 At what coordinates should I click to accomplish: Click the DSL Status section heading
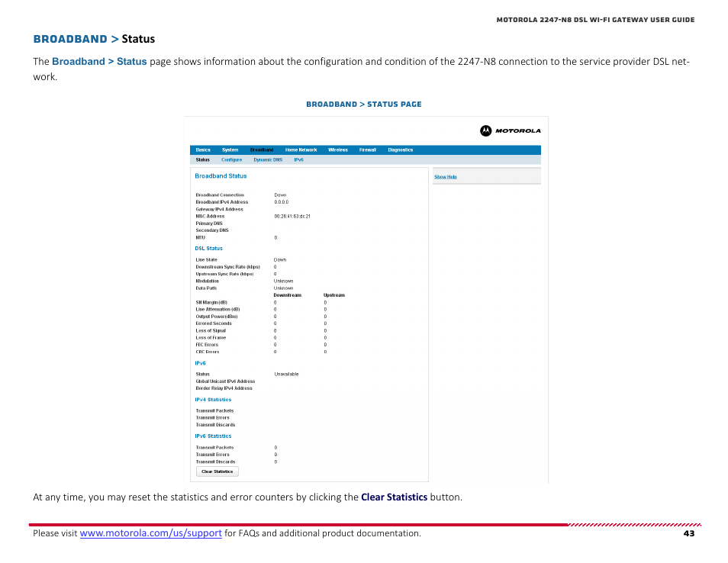pos(208,248)
